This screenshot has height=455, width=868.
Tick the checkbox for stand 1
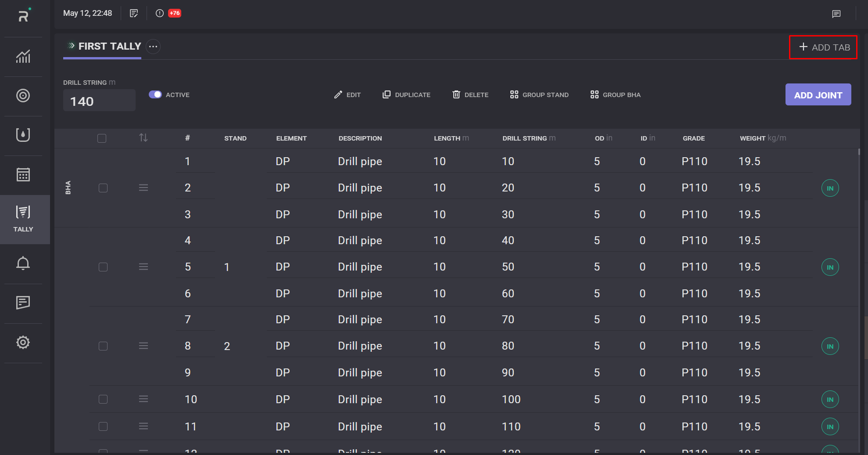point(103,267)
